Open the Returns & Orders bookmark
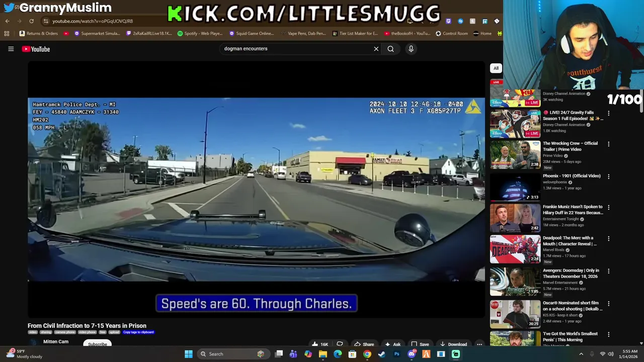Image resolution: width=644 pixels, height=362 pixels. click(39, 33)
